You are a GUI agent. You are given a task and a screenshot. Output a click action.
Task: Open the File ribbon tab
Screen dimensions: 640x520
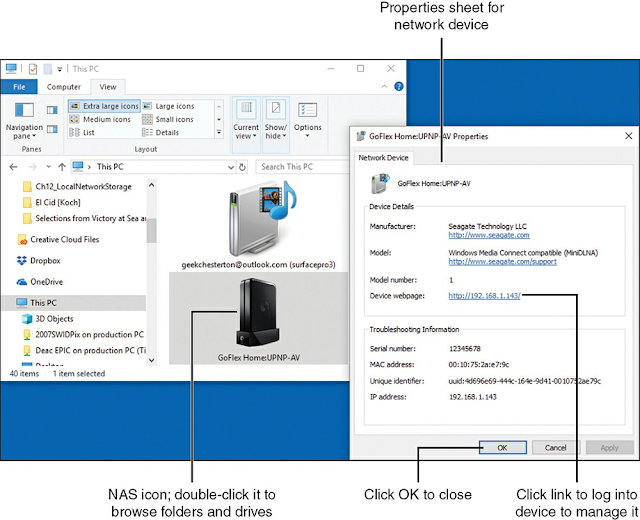point(19,87)
